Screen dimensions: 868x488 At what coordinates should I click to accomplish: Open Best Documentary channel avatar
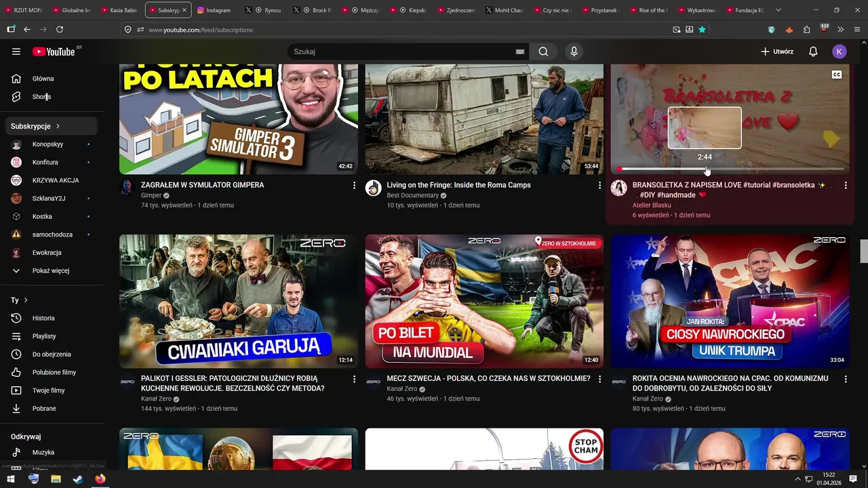pyautogui.click(x=374, y=188)
